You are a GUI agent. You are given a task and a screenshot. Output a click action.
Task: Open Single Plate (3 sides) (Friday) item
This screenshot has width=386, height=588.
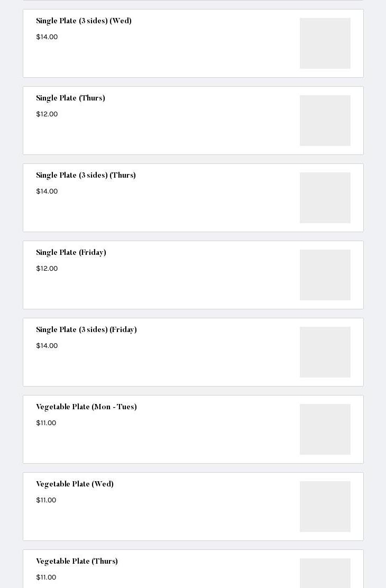[86, 330]
